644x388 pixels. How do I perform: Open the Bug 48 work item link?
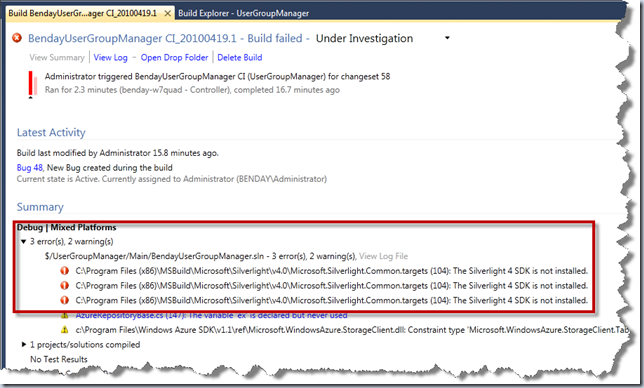[30, 168]
